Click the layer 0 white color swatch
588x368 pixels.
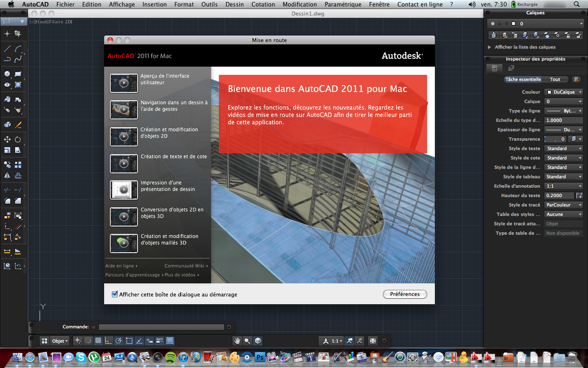tap(514, 24)
